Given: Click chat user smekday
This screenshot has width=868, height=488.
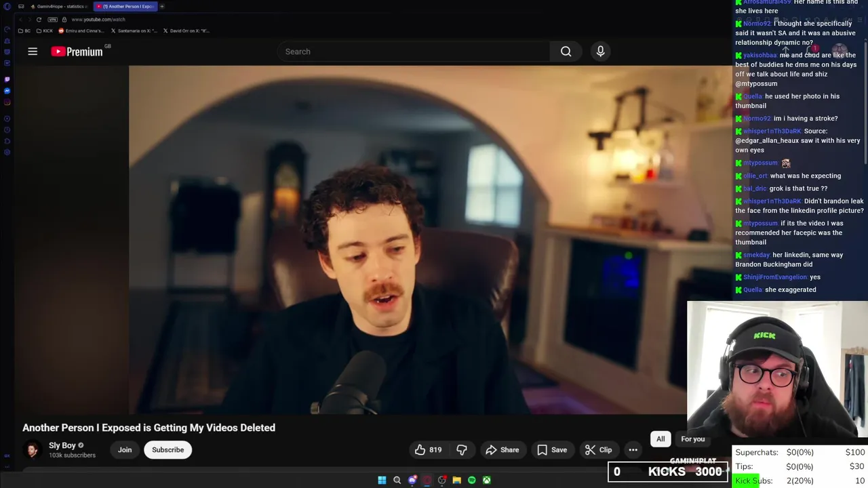Looking at the screenshot, I should [x=757, y=255].
